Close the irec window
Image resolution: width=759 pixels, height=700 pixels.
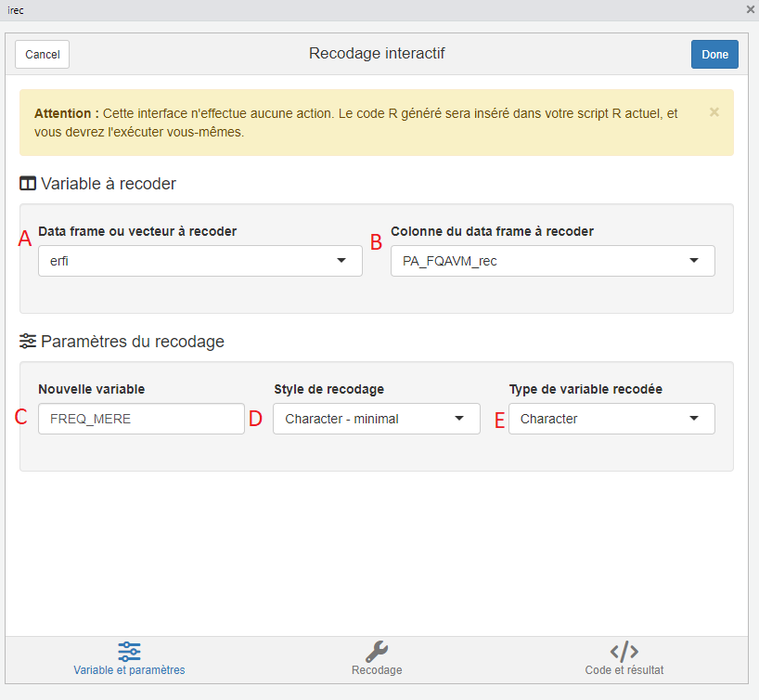tap(750, 9)
